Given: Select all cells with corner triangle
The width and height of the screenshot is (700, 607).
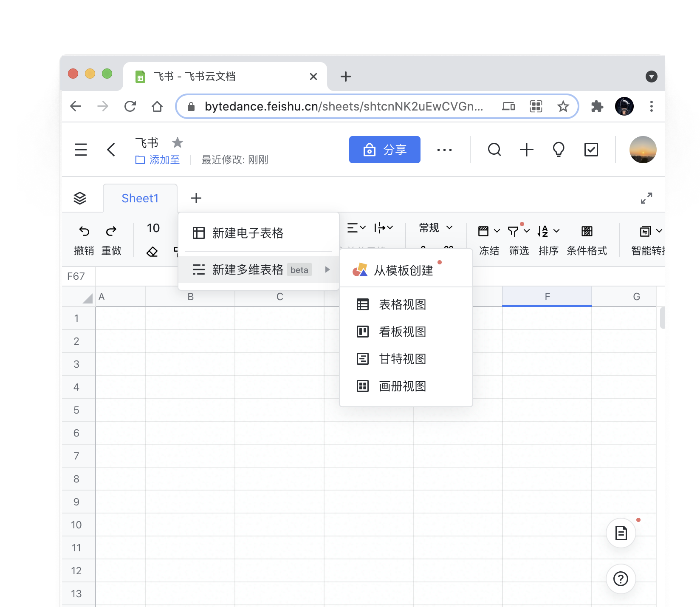Looking at the screenshot, I should click(x=87, y=298).
